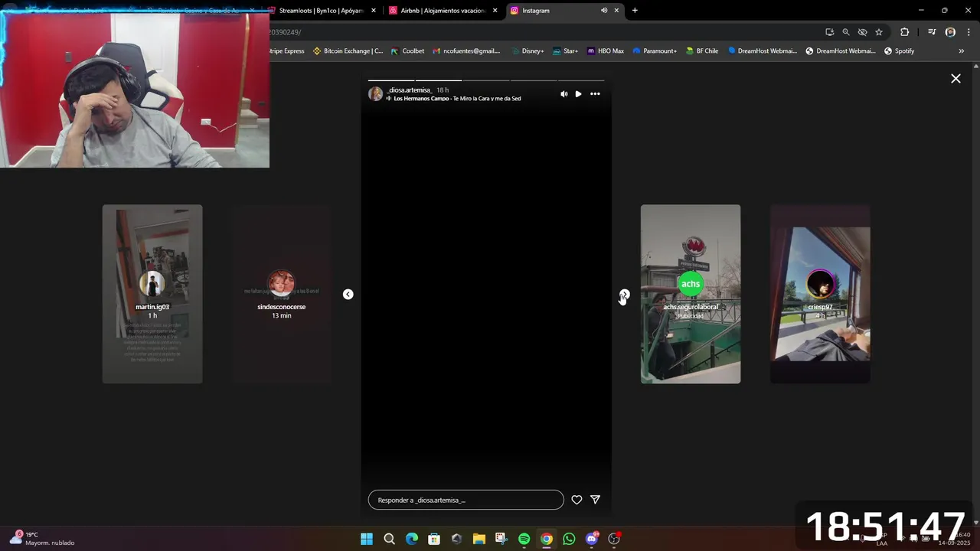Close the story viewer with the X
This screenshot has height=551, width=980.
tap(955, 78)
